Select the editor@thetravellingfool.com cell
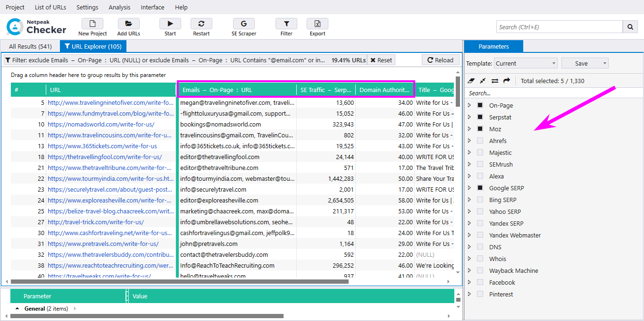Image resolution: width=644 pixels, height=321 pixels. [x=237, y=157]
